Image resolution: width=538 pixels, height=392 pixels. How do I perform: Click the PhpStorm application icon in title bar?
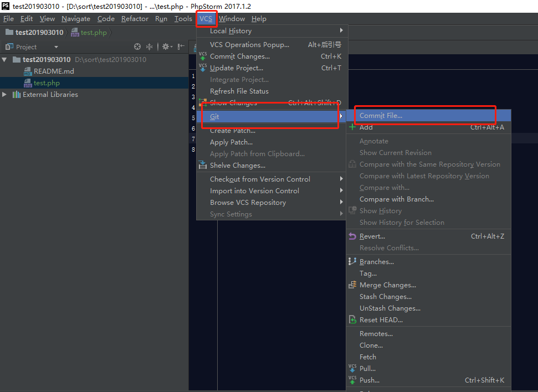6,6
